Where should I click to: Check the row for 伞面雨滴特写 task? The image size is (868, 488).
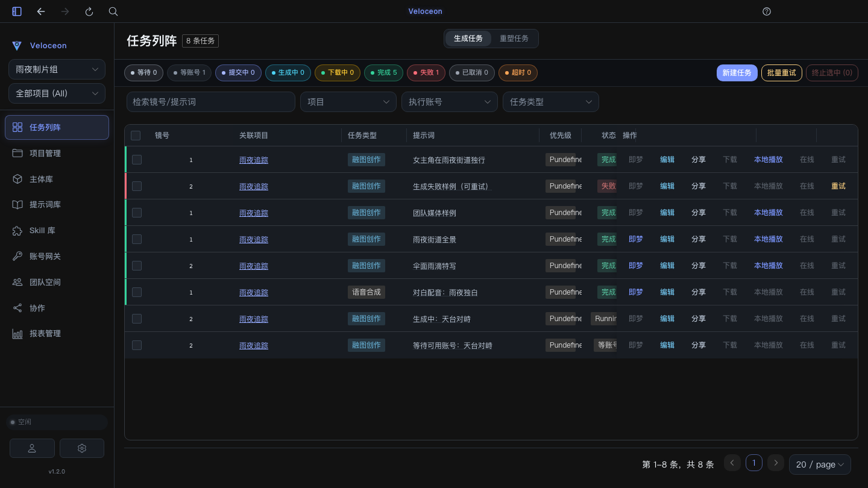coord(137,266)
